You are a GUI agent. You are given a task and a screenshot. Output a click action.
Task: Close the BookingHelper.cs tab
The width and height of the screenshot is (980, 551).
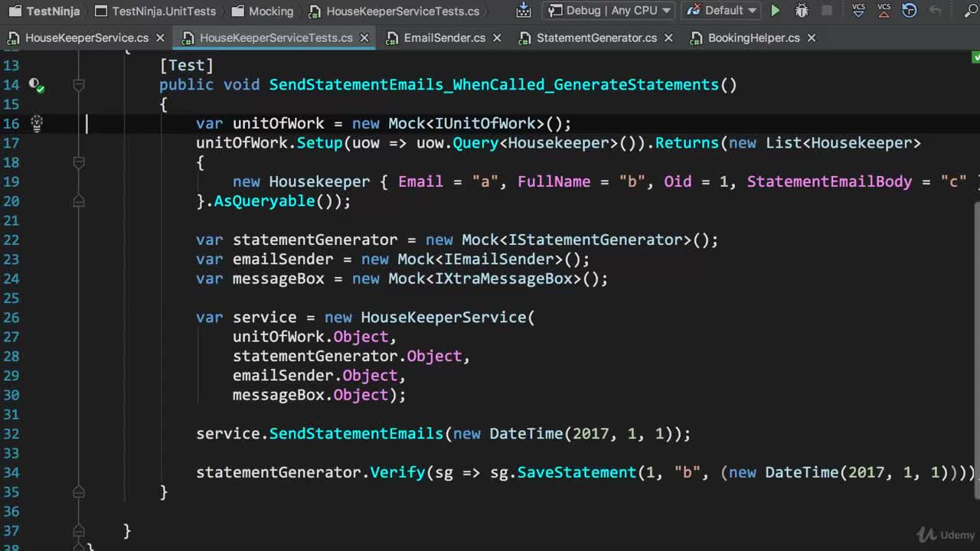coord(811,37)
